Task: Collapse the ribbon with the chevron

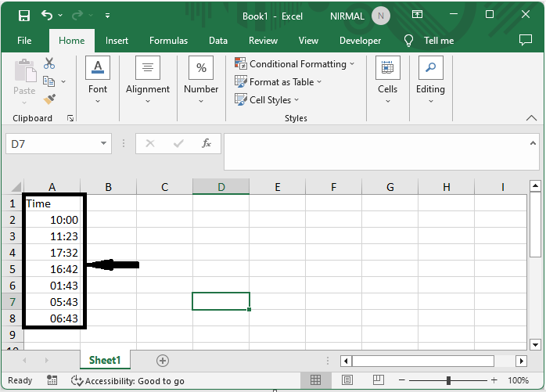Action: pyautogui.click(x=531, y=118)
